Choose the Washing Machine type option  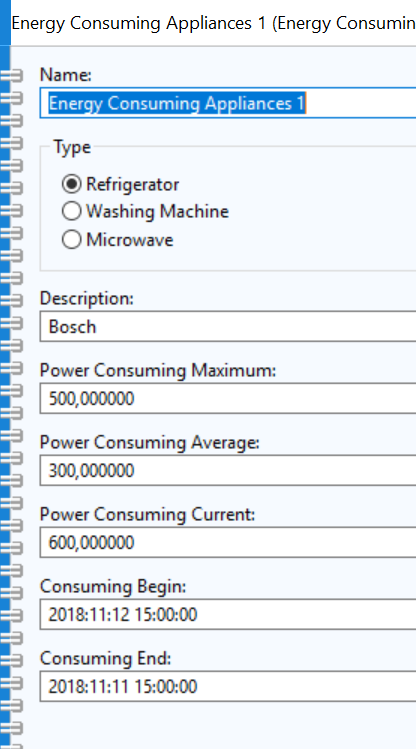tap(72, 212)
